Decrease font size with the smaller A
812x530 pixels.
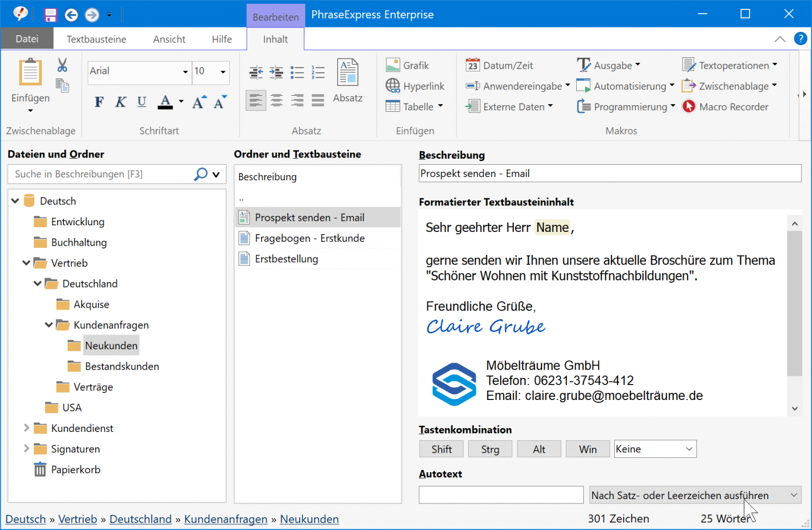tap(220, 102)
